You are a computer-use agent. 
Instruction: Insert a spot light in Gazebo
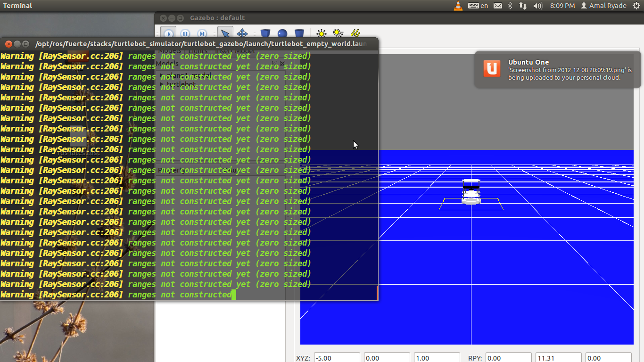tap(338, 33)
